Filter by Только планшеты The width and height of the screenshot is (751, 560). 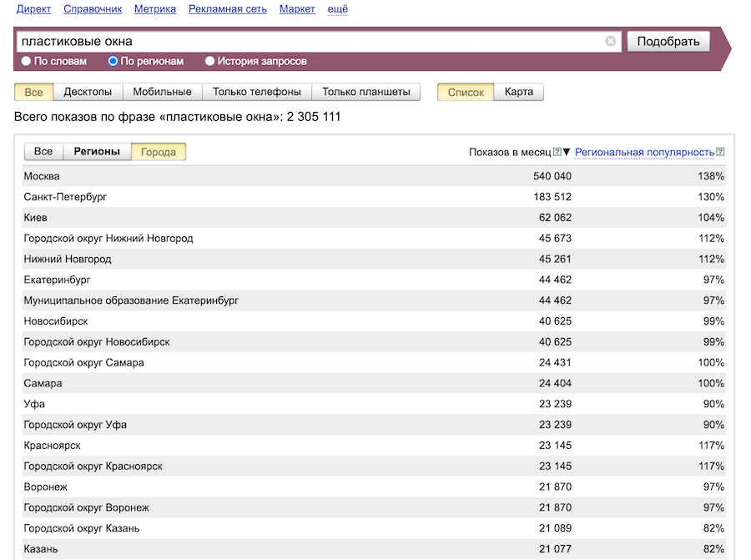tap(365, 92)
